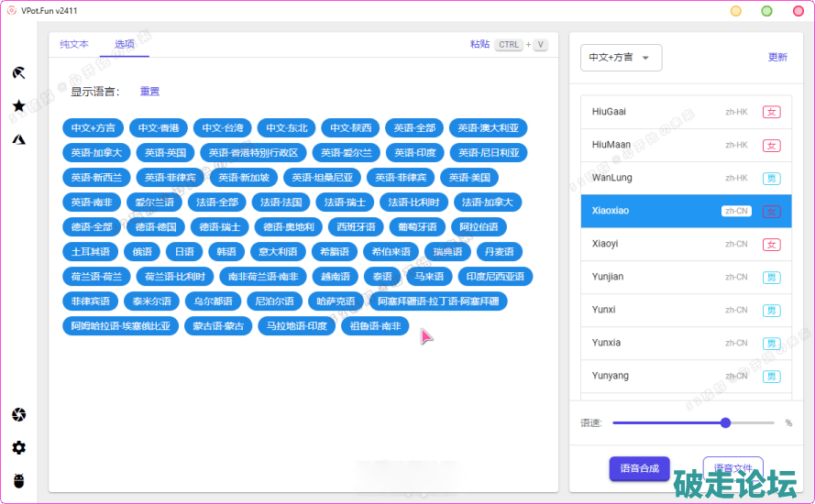This screenshot has width=815, height=504.
Task: Click the 语速 speed slider handle
Action: [725, 423]
